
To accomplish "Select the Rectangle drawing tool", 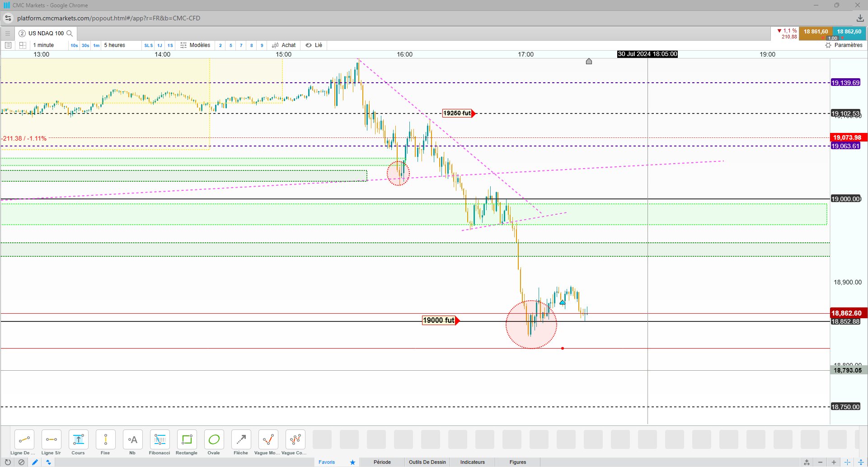I will [x=187, y=439].
